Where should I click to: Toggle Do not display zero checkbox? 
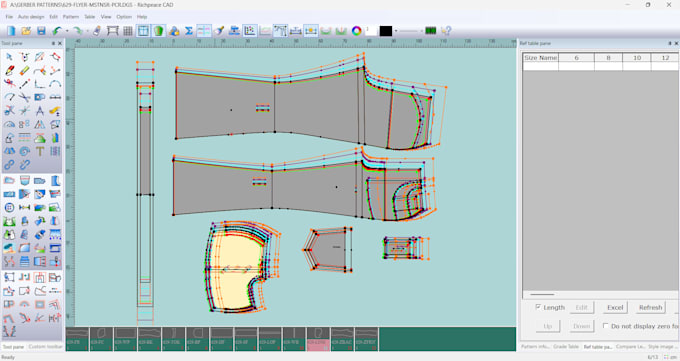coord(605,325)
